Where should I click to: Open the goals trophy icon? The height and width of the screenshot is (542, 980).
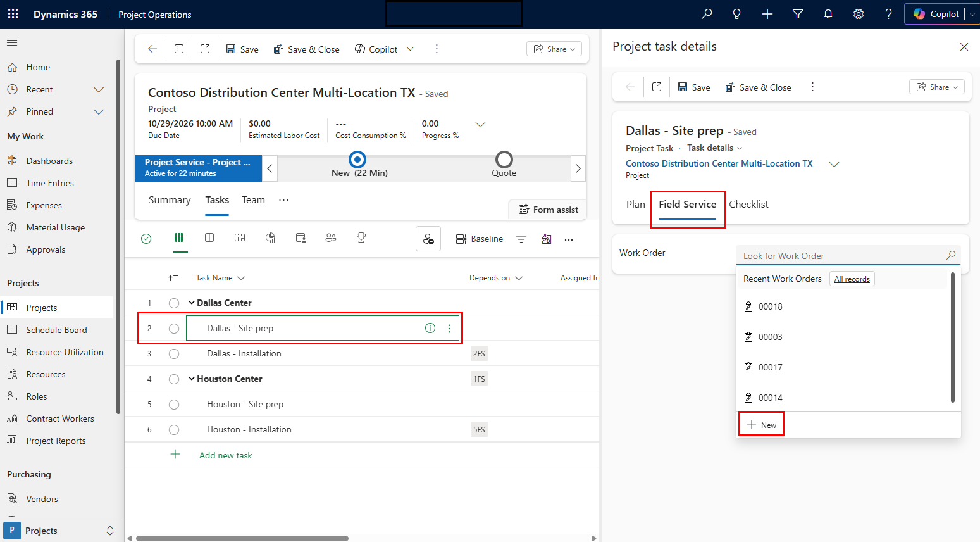tap(361, 238)
